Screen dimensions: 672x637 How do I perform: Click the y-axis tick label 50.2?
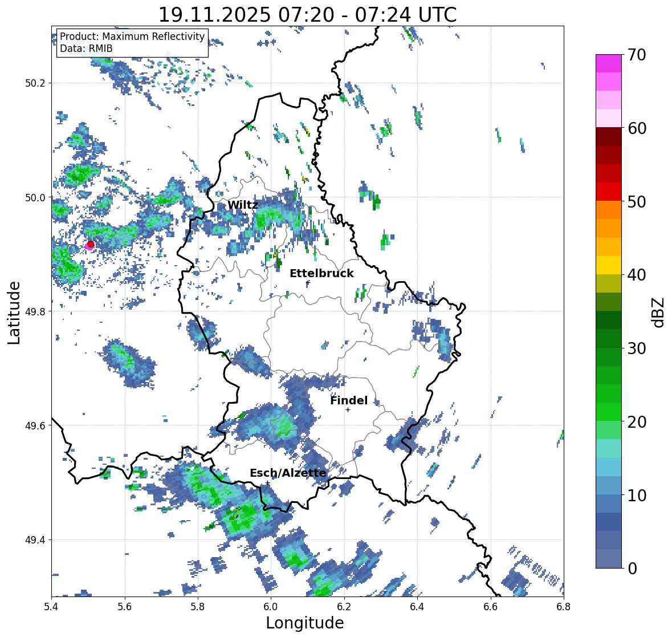35,83
